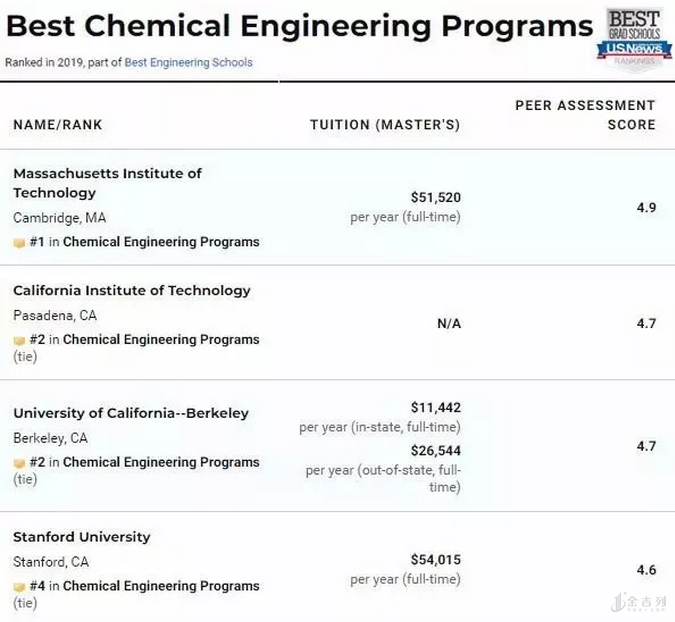Click Berkeley's "#2 in Chemical Engineering Programs" link

point(144,463)
